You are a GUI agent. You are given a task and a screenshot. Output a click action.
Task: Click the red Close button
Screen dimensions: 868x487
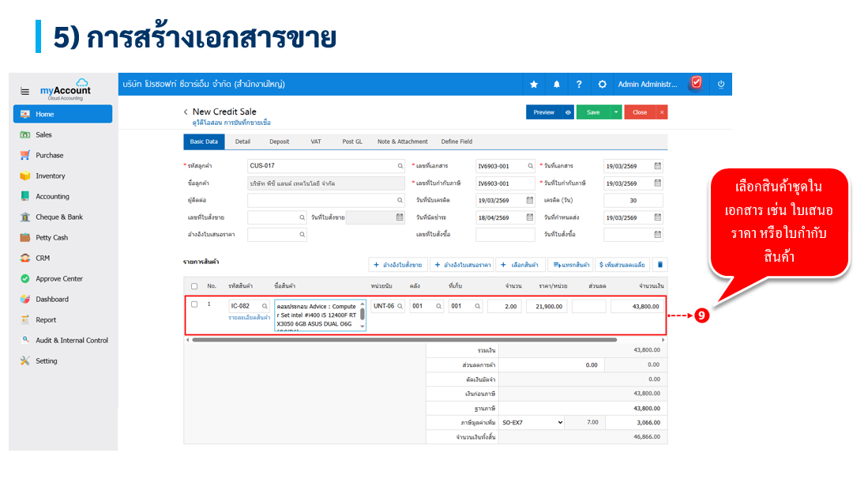pos(640,112)
